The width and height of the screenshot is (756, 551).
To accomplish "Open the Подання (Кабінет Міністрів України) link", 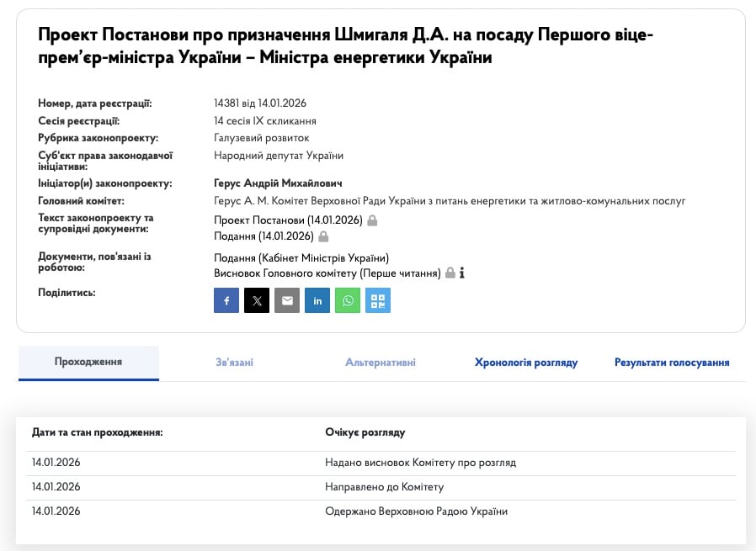I will pos(301,257).
